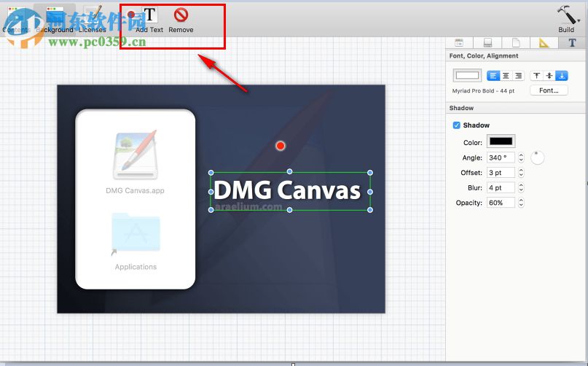Click the Offset field showing 3 pt
588x366 pixels.
pos(501,173)
